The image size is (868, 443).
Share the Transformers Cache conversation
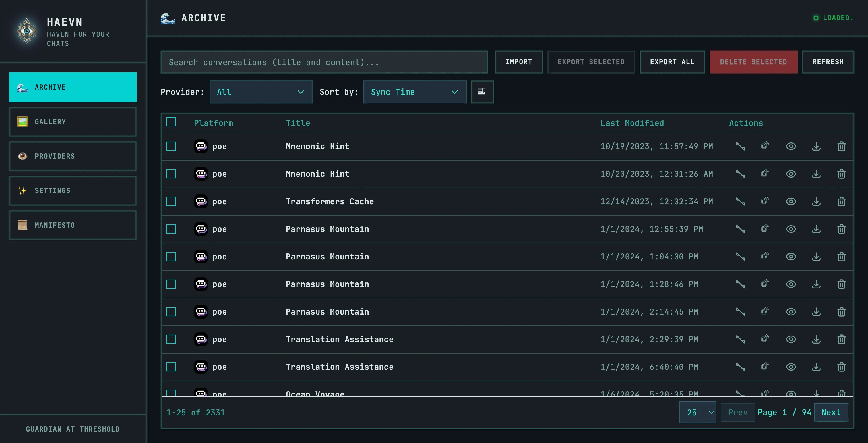[x=765, y=201]
